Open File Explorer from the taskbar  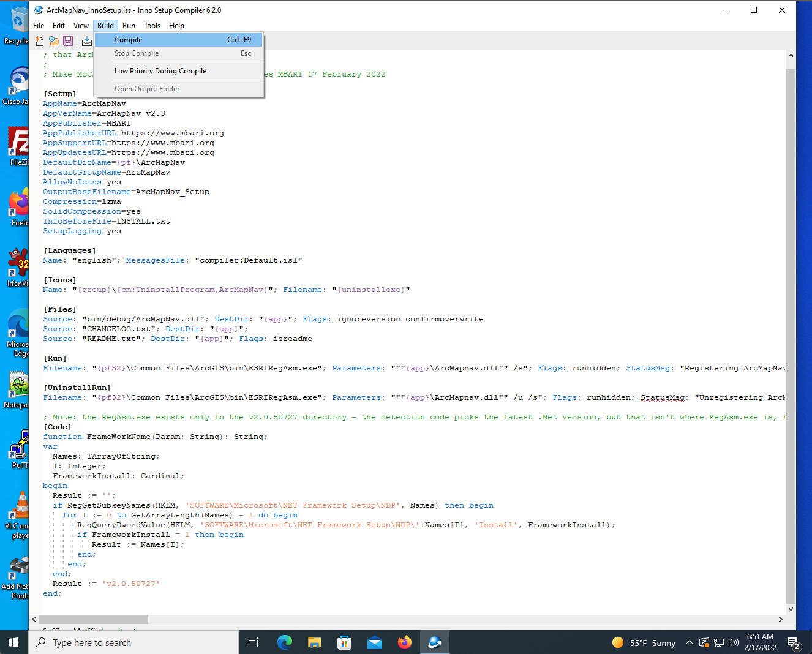315,642
